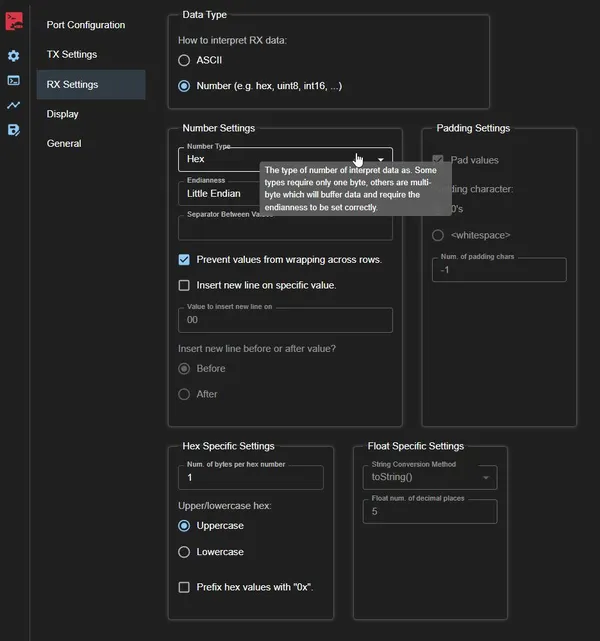The image size is (600, 641).
Task: Go to Port Configuration settings
Action: coord(86,25)
